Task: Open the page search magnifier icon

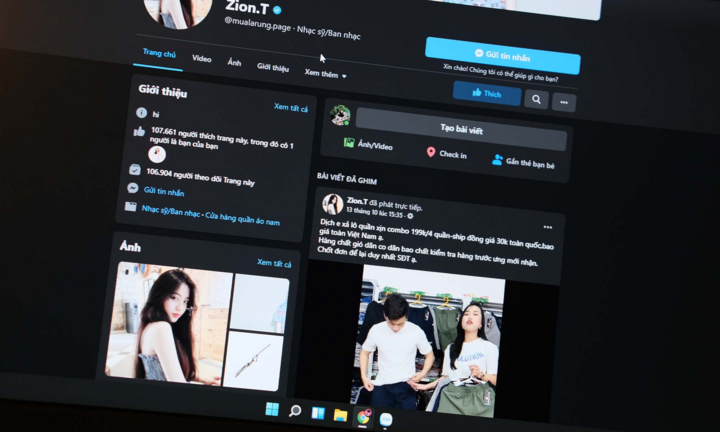Action: click(536, 99)
